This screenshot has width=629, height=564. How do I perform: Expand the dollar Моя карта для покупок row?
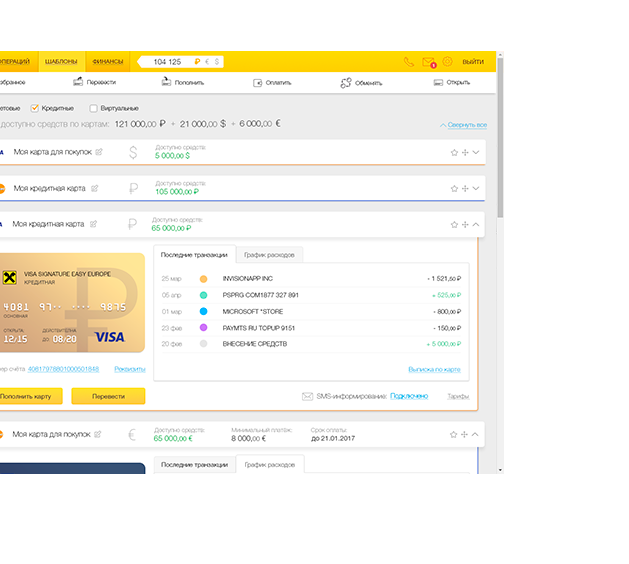tap(476, 153)
